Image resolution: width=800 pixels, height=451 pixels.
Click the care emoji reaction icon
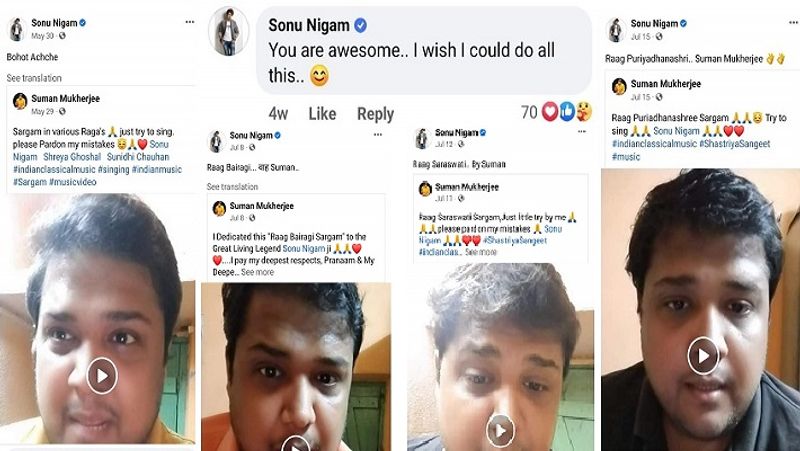[583, 112]
